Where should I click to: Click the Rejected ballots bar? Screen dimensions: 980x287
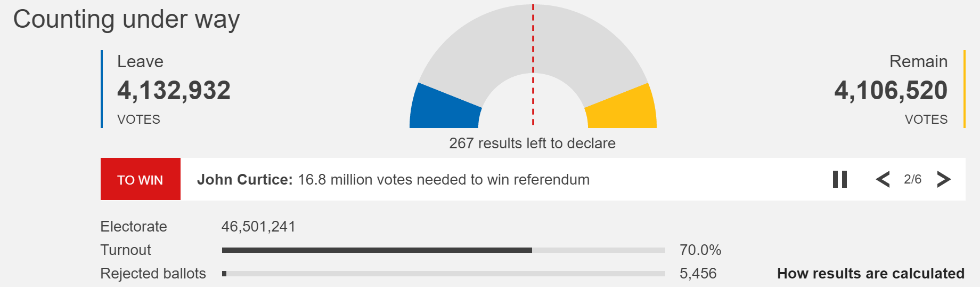point(443,274)
